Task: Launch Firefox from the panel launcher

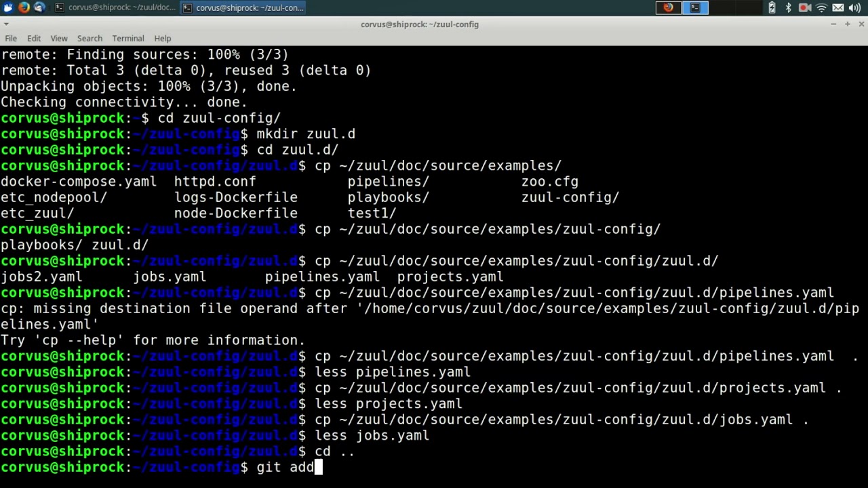Action: 24,7
